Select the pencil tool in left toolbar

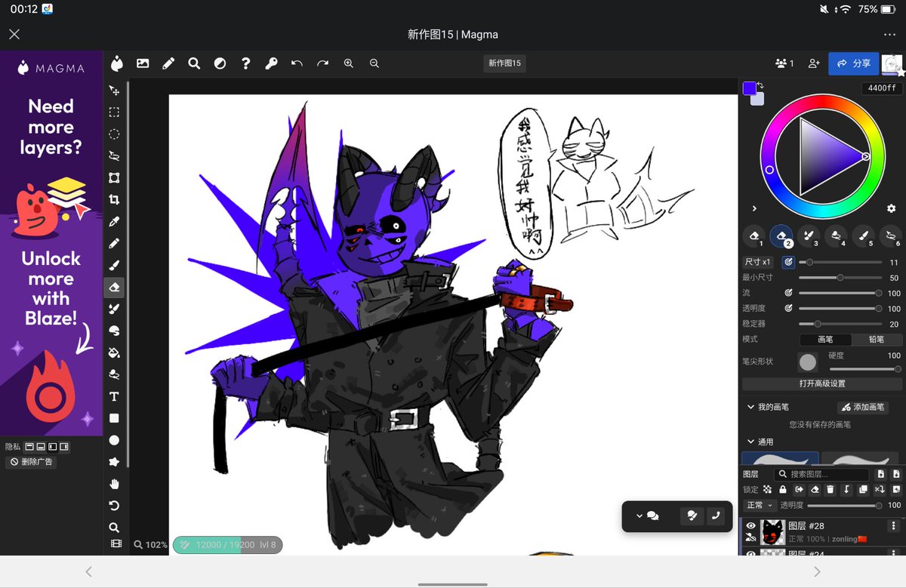[x=114, y=244]
